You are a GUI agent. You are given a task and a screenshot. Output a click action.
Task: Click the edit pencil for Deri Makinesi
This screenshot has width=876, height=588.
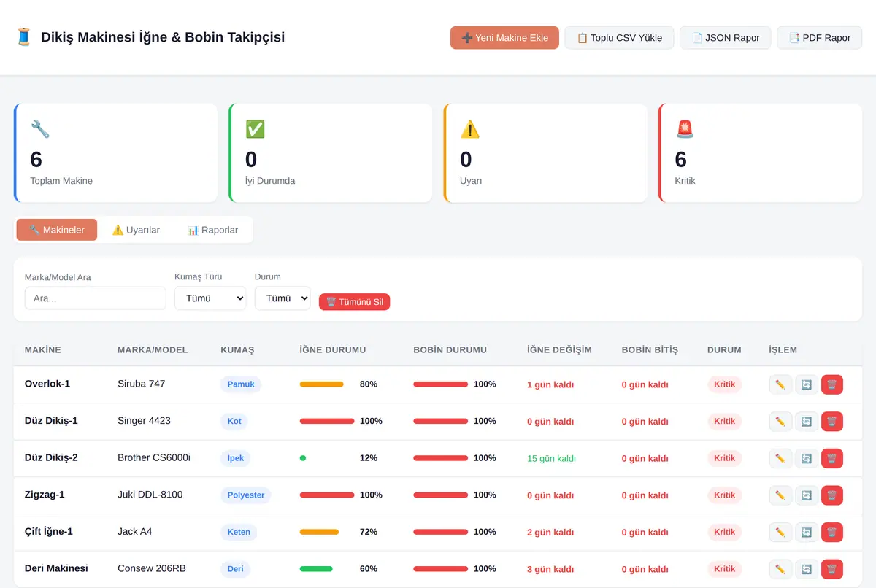coord(780,569)
